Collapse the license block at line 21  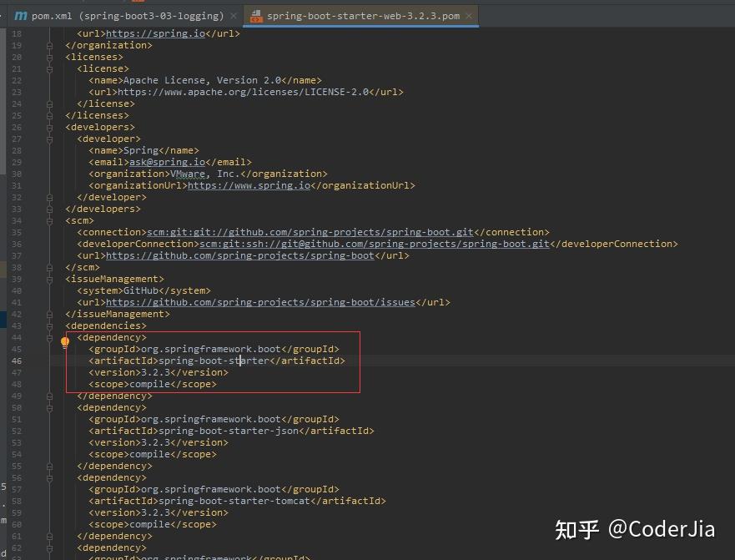(x=50, y=69)
